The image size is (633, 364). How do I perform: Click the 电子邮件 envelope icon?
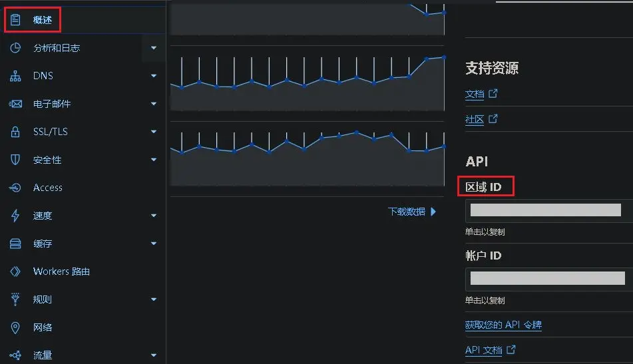[15, 104]
